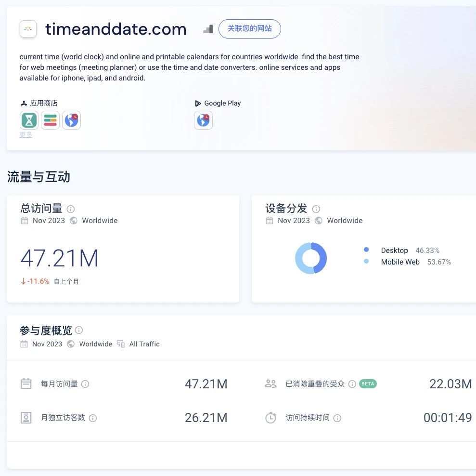Click the info icon beside 月独立访客数

pyautogui.click(x=93, y=418)
